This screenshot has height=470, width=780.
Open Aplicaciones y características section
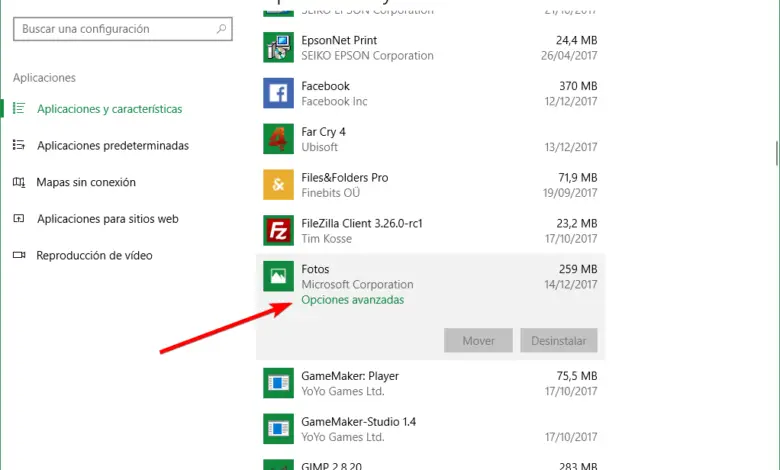(x=109, y=109)
